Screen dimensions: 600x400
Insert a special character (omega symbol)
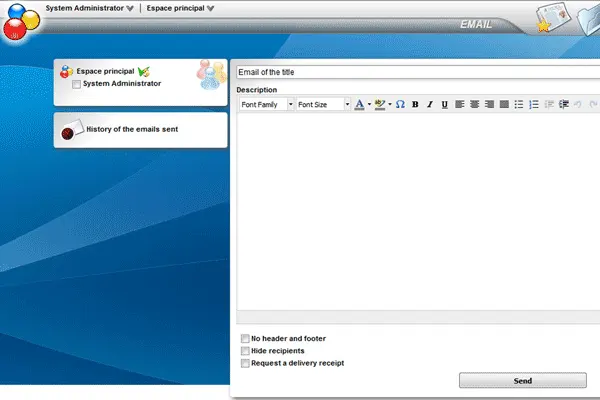(x=400, y=104)
